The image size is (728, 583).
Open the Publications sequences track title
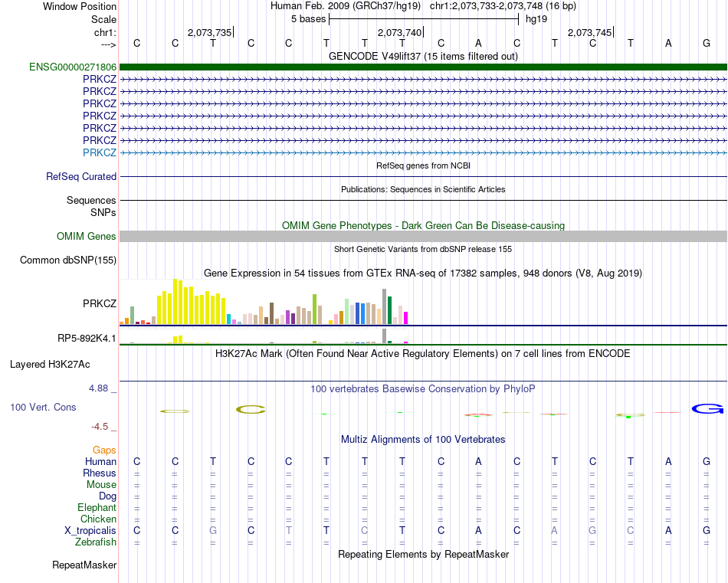tap(423, 189)
